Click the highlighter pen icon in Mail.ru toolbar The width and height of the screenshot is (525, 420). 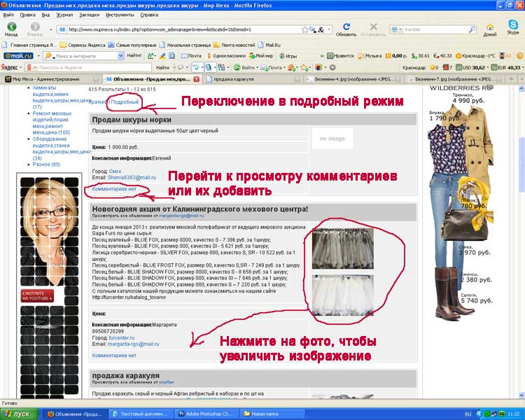[x=162, y=55]
